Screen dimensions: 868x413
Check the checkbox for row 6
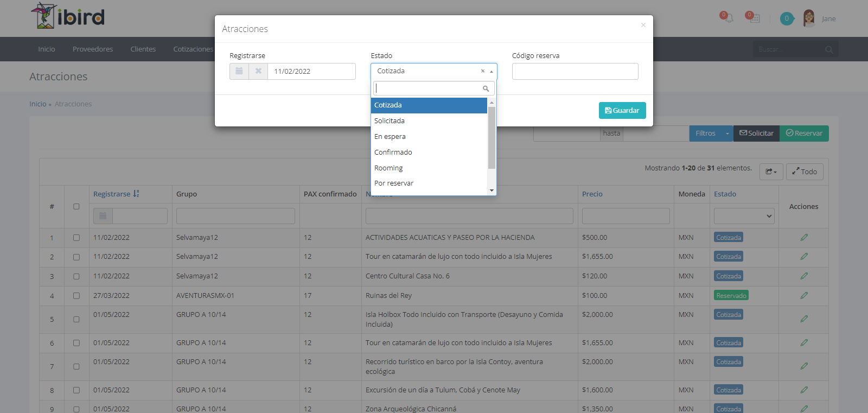(76, 343)
